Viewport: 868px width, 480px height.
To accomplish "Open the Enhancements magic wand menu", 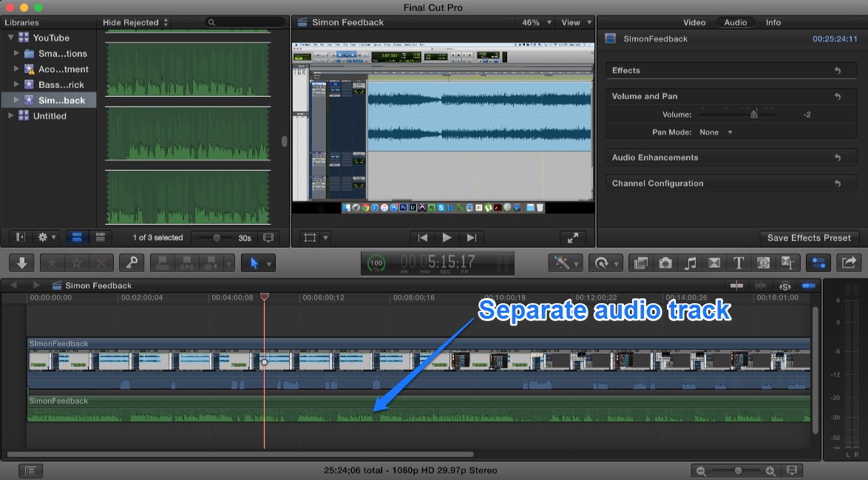I will click(x=565, y=263).
